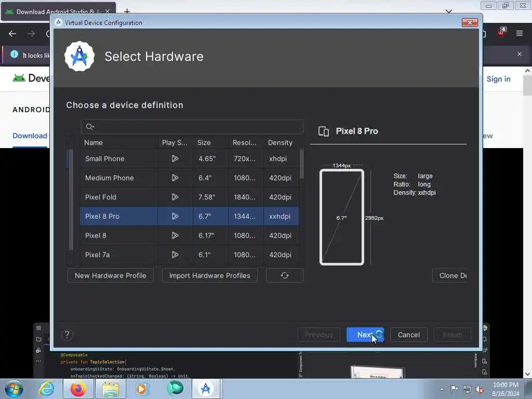Open the File Explorer taskbar icon

point(111,389)
